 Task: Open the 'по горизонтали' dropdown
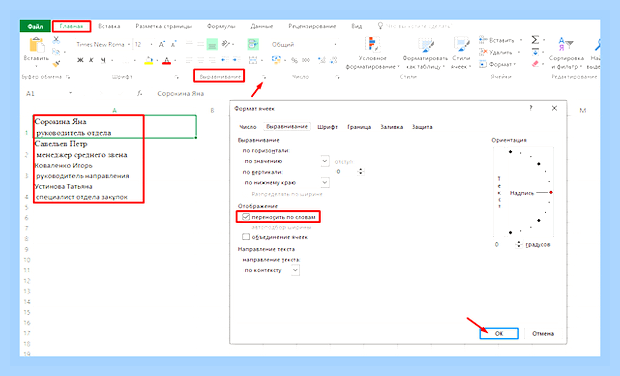(325, 161)
